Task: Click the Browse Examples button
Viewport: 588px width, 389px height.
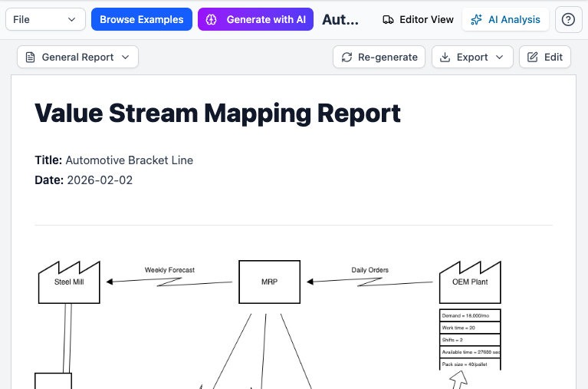Action: click(141, 19)
